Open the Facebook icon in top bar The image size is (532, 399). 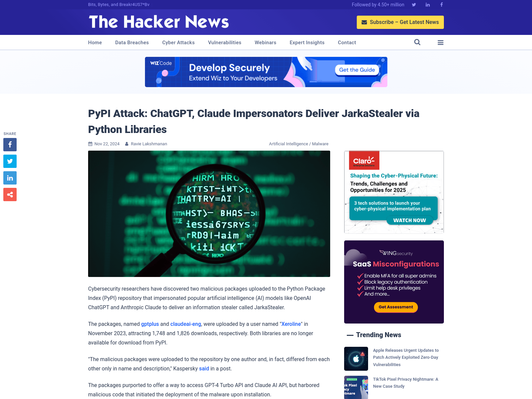(442, 5)
